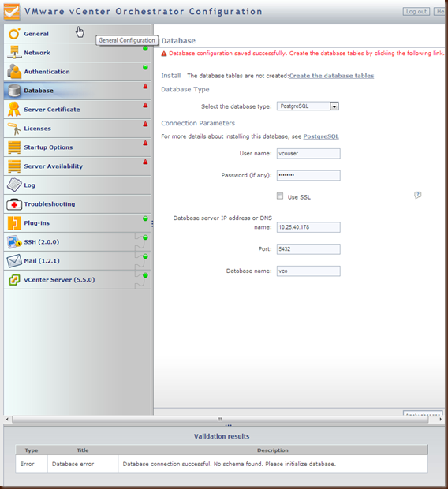The height and width of the screenshot is (489, 448).
Task: Select the Server Certificate tab
Action: click(77, 110)
